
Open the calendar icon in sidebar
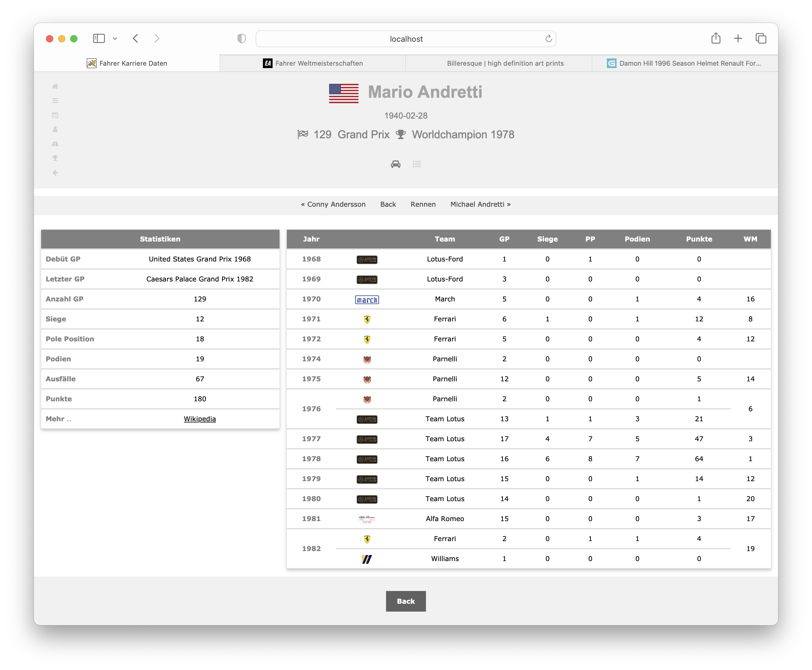point(55,115)
